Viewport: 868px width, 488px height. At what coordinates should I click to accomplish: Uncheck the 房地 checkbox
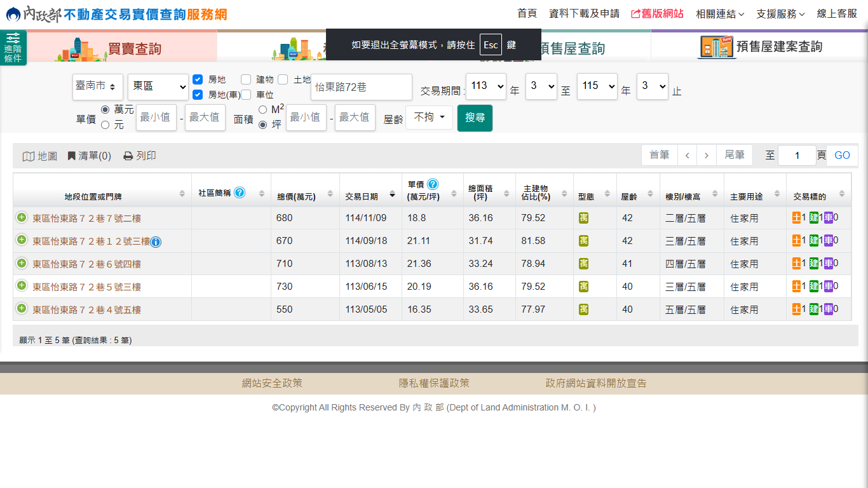198,79
